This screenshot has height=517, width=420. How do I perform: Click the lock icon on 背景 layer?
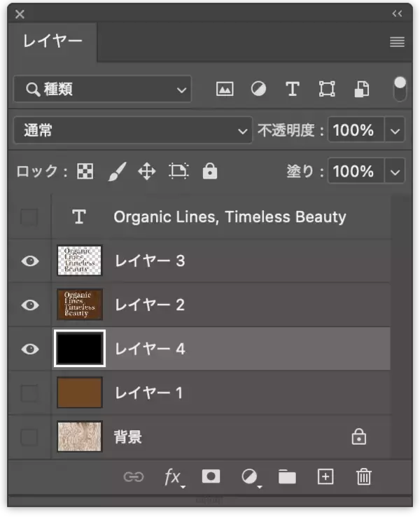(x=358, y=436)
